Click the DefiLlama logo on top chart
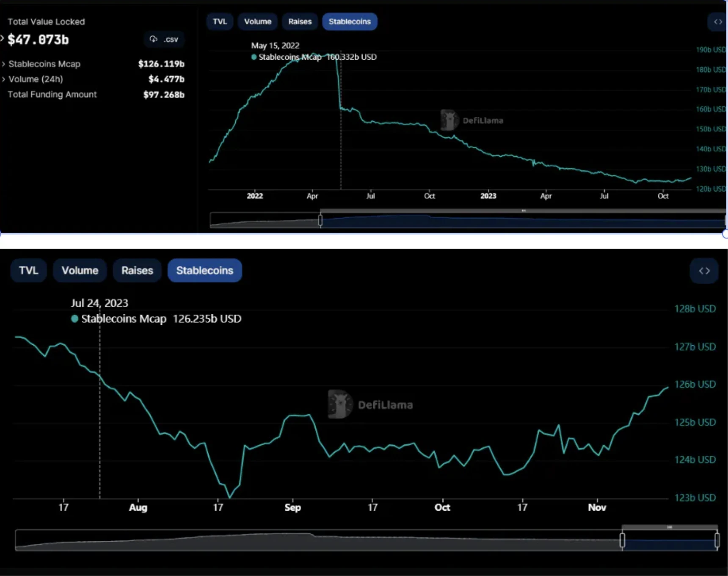Viewport: 728px width, 576px height. point(449,120)
